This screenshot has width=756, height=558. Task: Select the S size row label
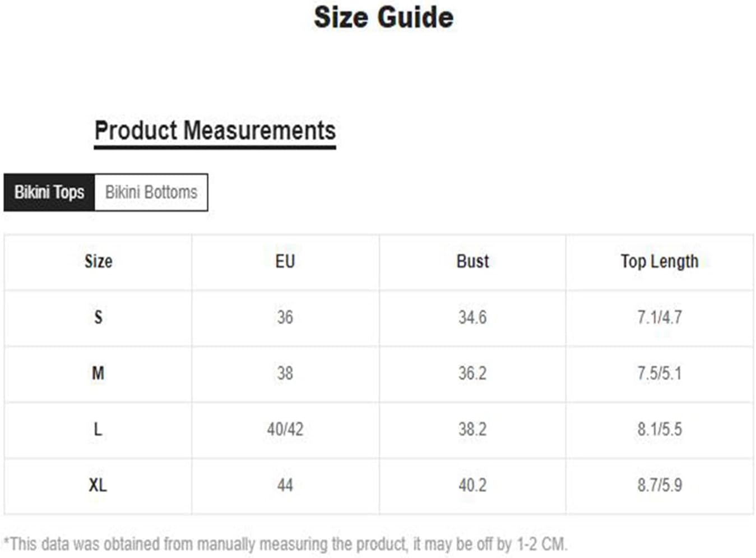coord(98,318)
